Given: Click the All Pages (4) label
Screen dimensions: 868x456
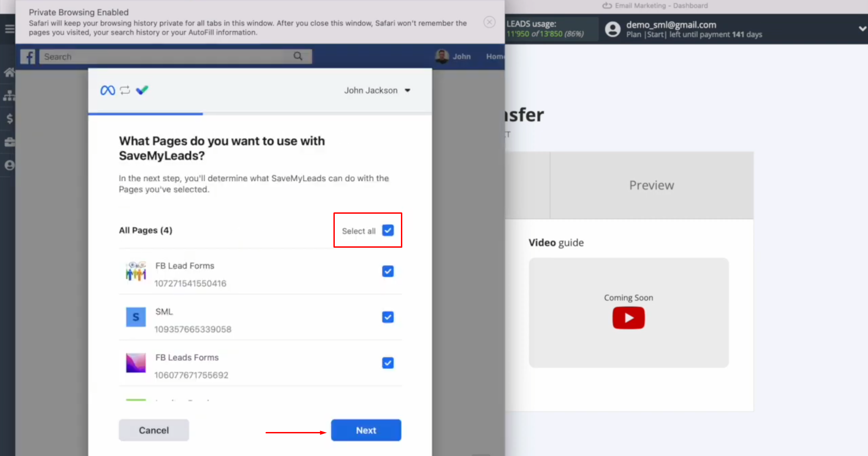Looking at the screenshot, I should tap(145, 230).
